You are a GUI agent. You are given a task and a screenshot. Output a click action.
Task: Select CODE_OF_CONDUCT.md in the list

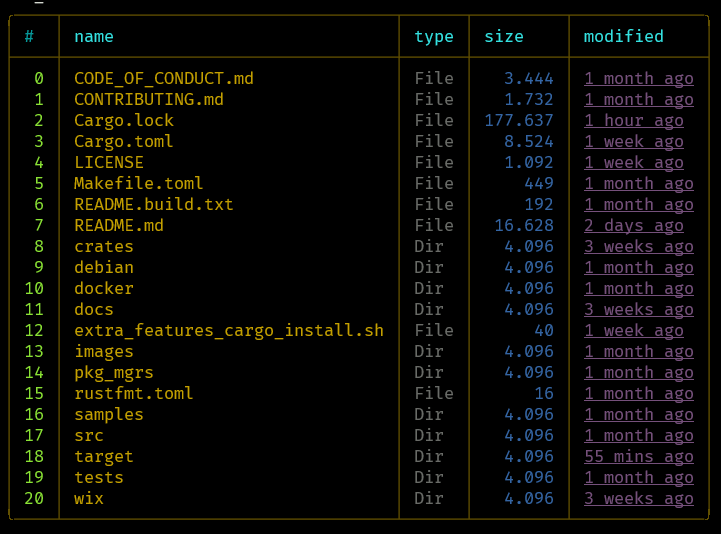click(164, 79)
